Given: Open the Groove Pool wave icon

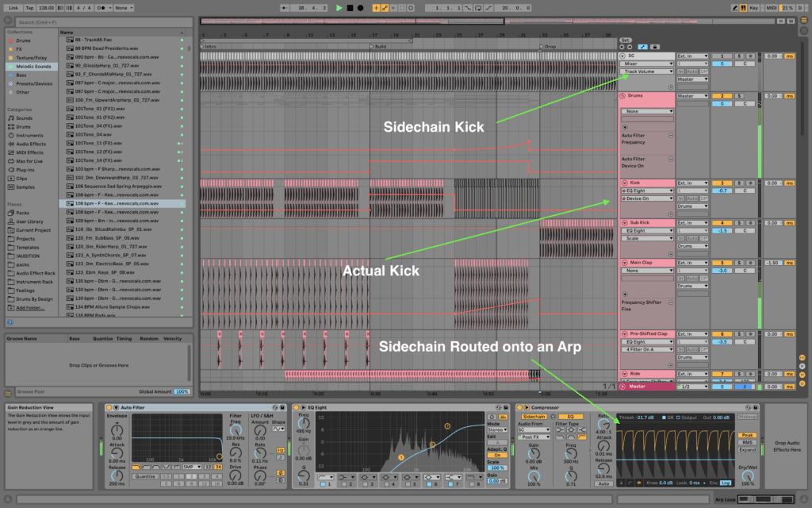Looking at the screenshot, I should [8, 394].
